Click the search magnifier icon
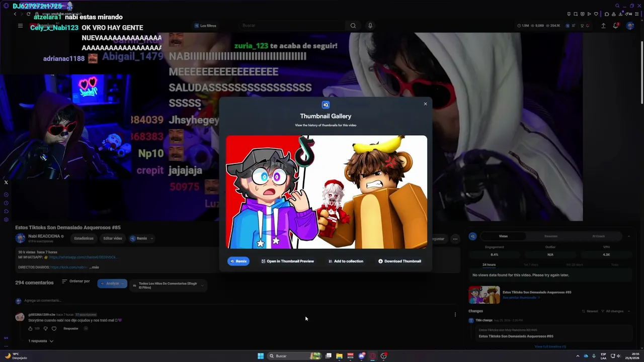 point(353,26)
